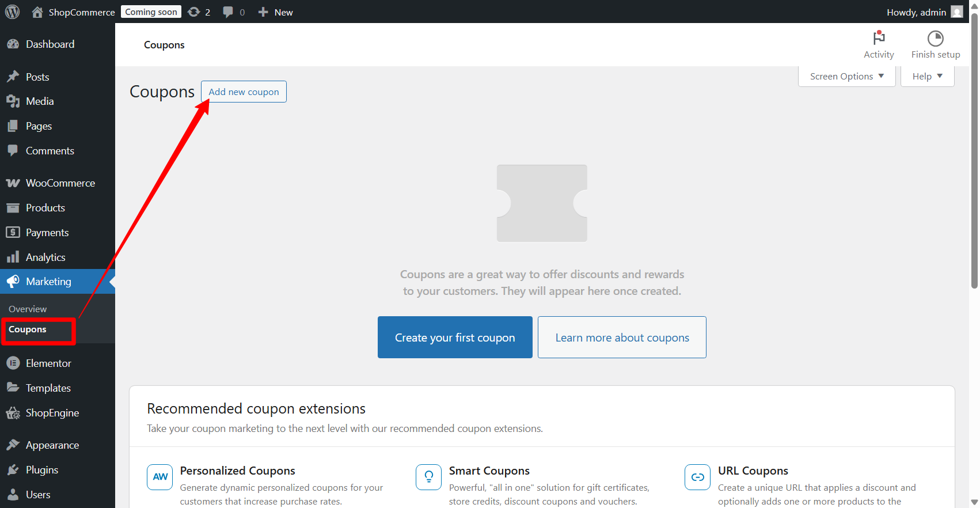The height and width of the screenshot is (508, 980).
Task: Click Create your first coupon button
Action: pos(455,338)
